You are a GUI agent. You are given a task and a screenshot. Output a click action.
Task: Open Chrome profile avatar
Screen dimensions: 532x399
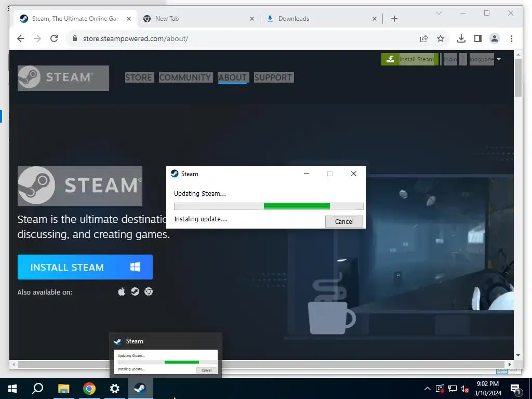495,38
